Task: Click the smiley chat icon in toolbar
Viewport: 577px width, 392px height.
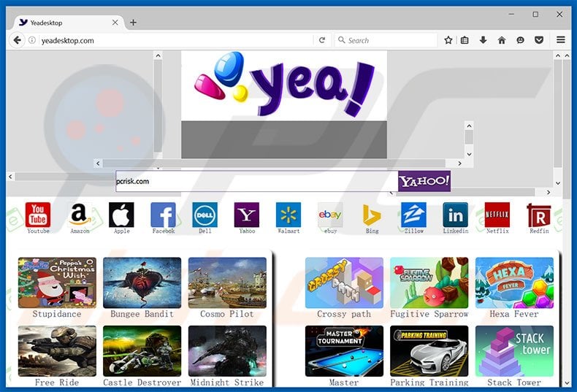Action: [520, 40]
